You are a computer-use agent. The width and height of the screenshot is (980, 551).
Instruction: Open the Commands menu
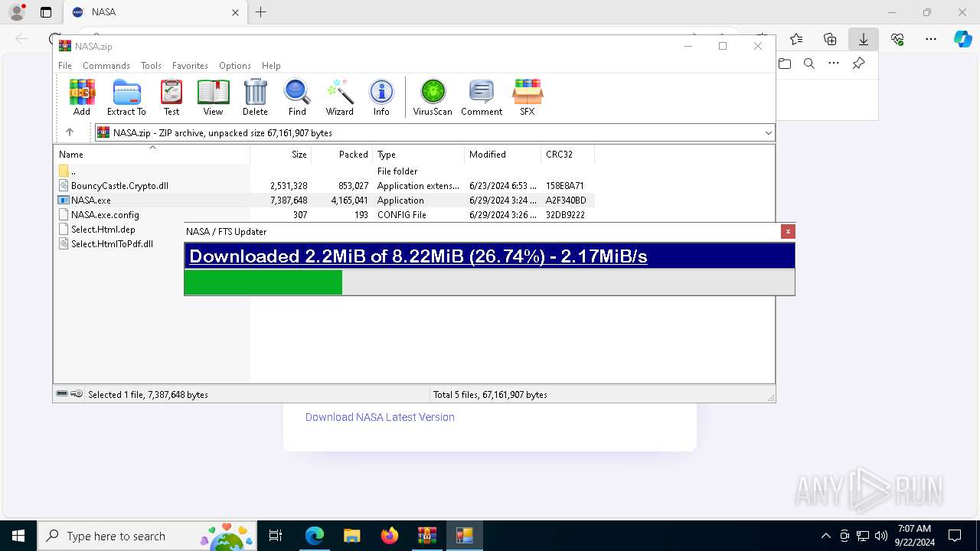(106, 66)
